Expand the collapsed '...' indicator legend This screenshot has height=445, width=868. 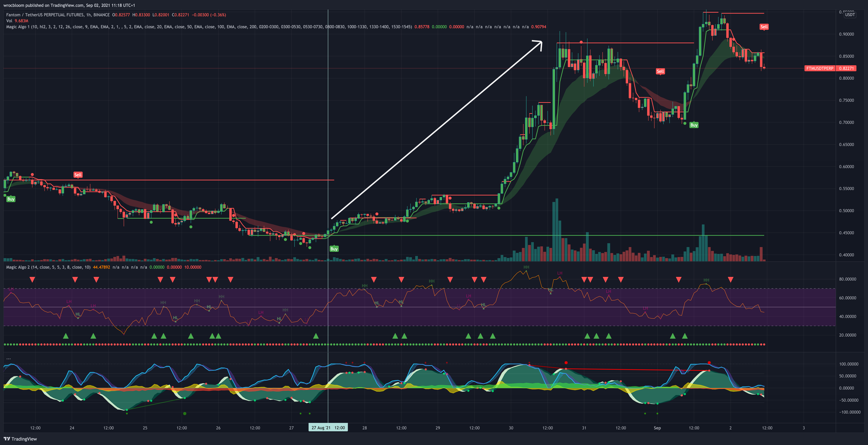point(8,358)
